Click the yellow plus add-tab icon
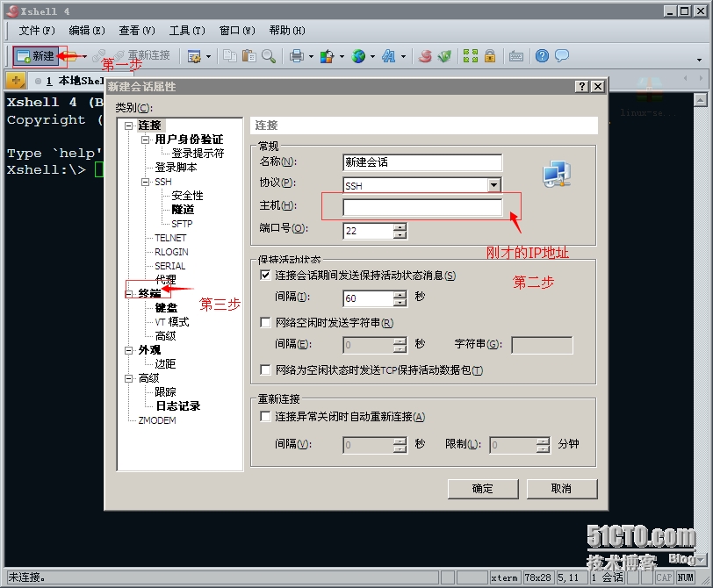713x588 pixels. point(16,81)
